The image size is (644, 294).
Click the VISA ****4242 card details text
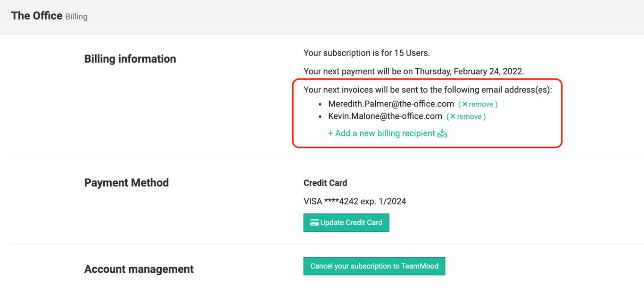[x=355, y=201]
